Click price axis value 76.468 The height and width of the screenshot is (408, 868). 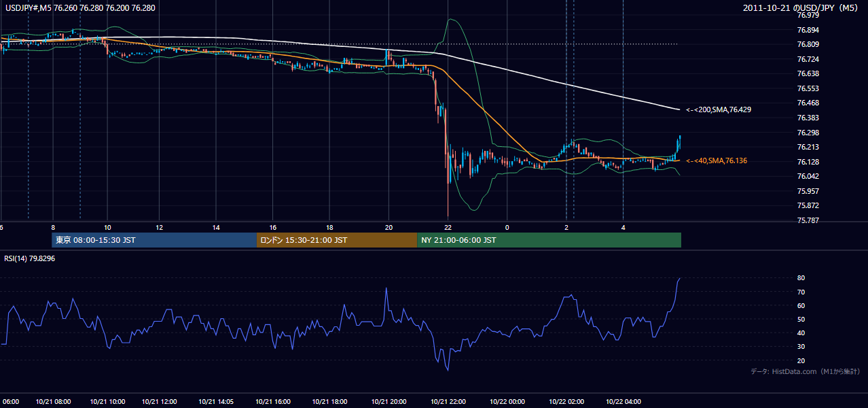point(807,103)
